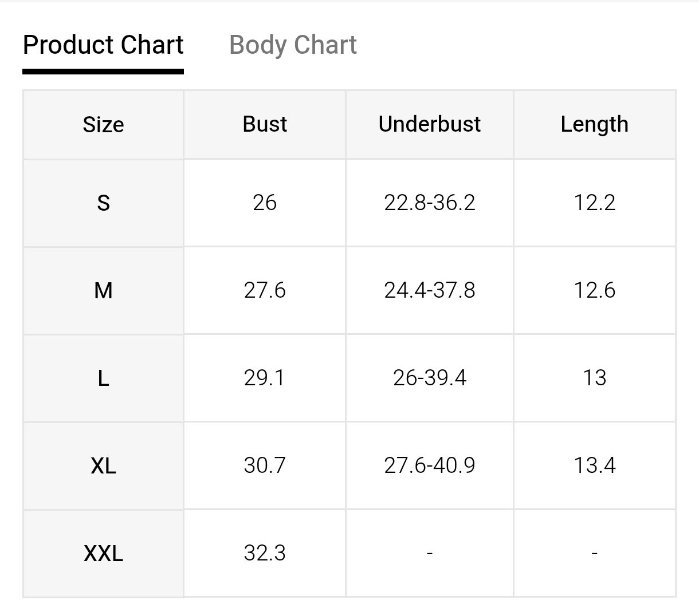Select the S size row label

[103, 203]
